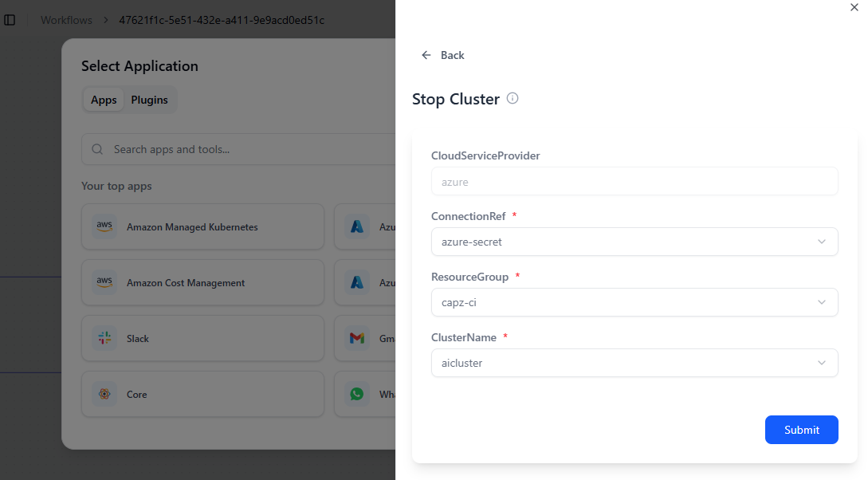Submit the Stop Cluster form
Image resolution: width=868 pixels, height=480 pixels.
(801, 430)
